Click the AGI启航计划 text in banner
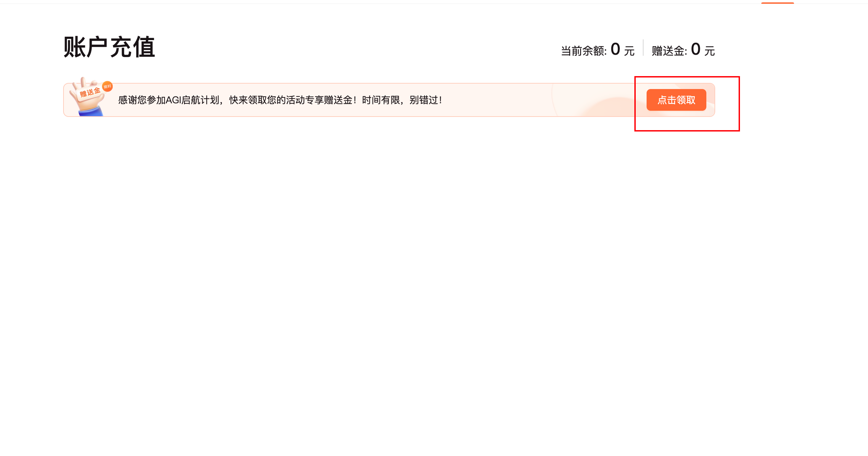 [x=193, y=100]
